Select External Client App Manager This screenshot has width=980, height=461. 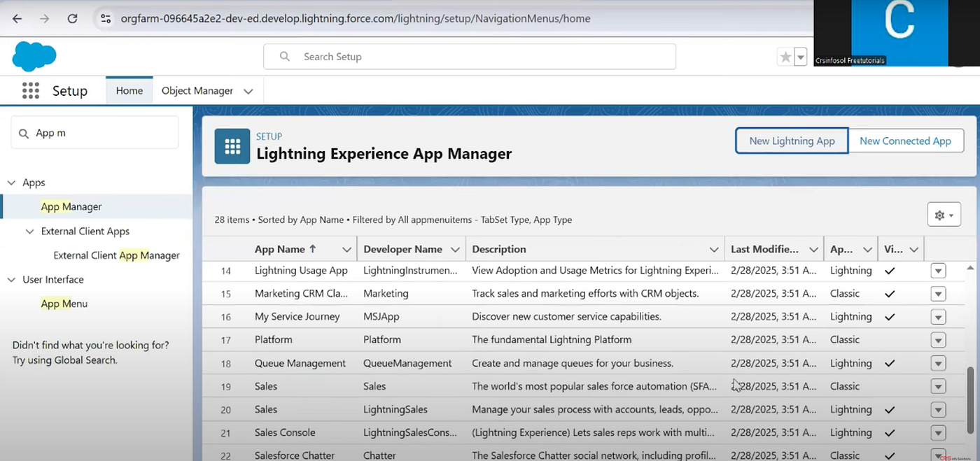coord(116,255)
